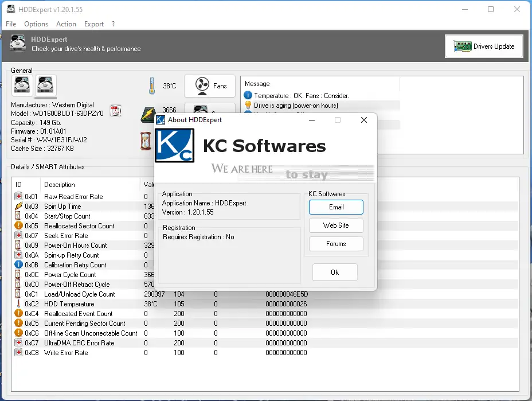Click the icon for Spin-up Retry Count
This screenshot has height=401, width=532.
pyautogui.click(x=19, y=255)
